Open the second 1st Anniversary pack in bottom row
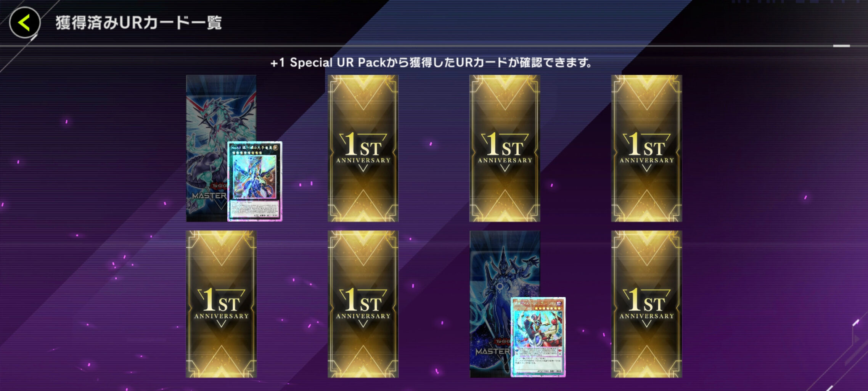This screenshot has width=868, height=391. pos(363,304)
